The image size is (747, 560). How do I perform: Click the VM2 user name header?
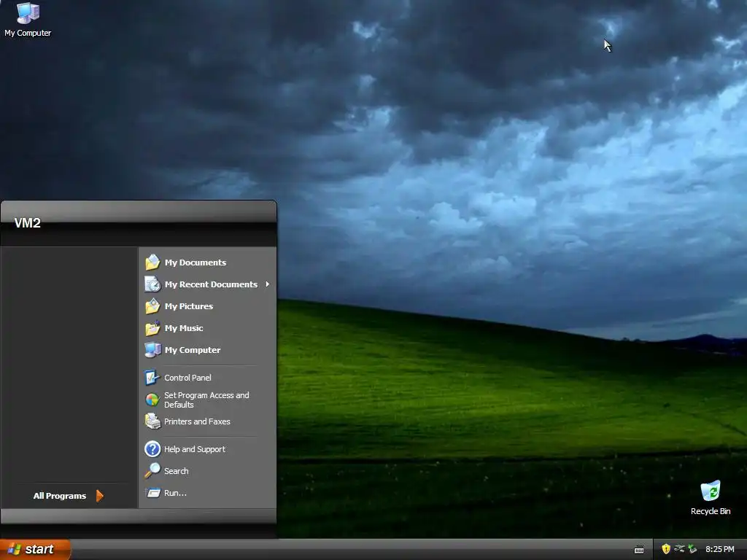[28, 223]
